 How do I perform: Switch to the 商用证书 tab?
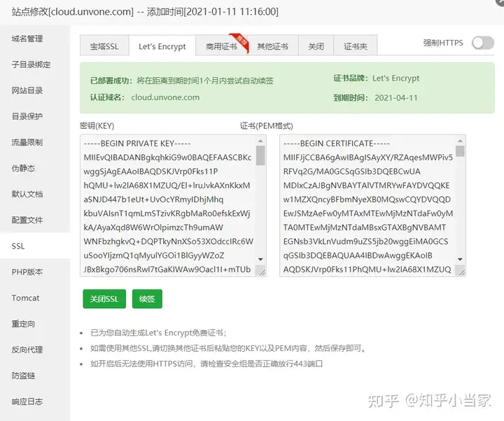[x=221, y=46]
